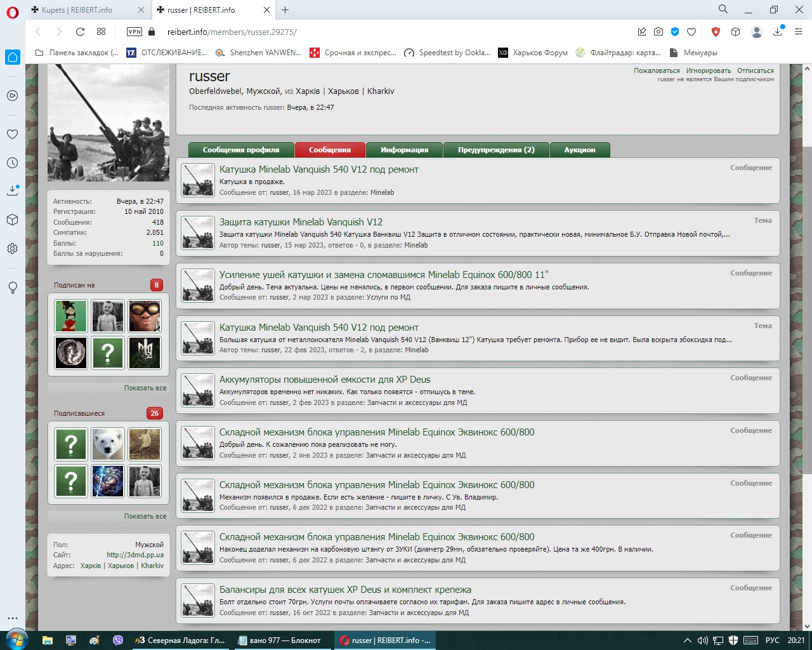Open the Предупреждения (2) tab
Image resolution: width=812 pixels, height=650 pixels.
pos(496,150)
